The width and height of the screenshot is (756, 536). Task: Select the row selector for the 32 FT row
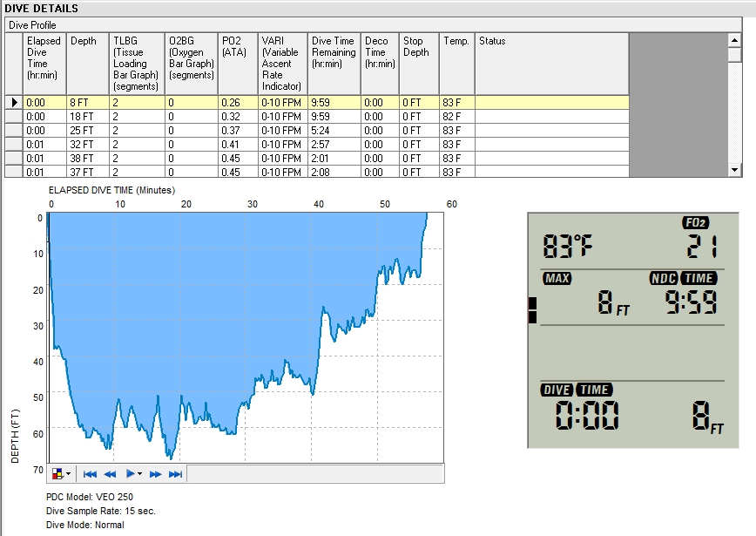point(14,145)
